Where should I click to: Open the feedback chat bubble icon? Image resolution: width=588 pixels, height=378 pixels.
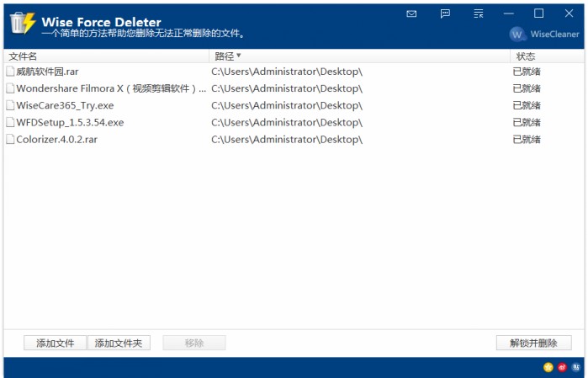(445, 13)
